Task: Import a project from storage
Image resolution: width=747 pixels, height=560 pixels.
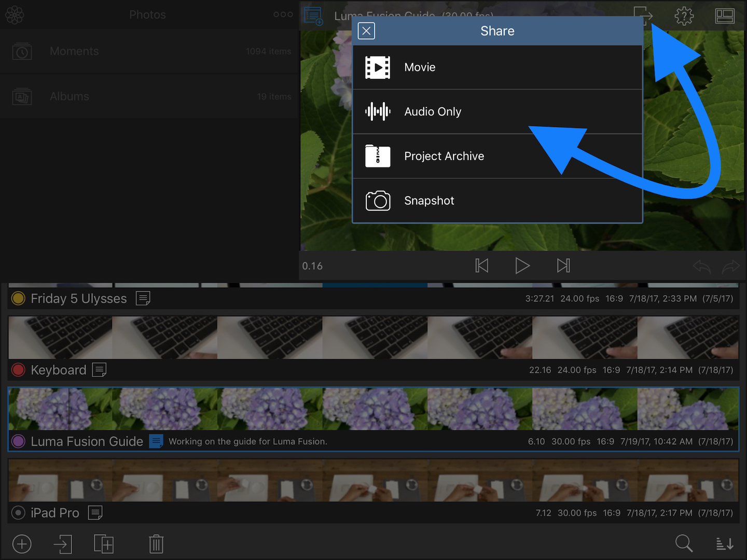Action: click(x=63, y=544)
